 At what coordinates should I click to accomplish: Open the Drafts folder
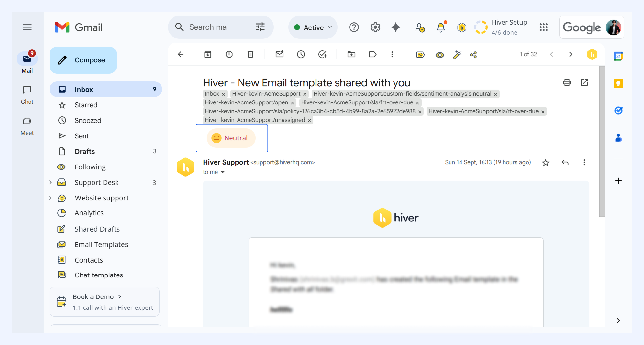106,151
